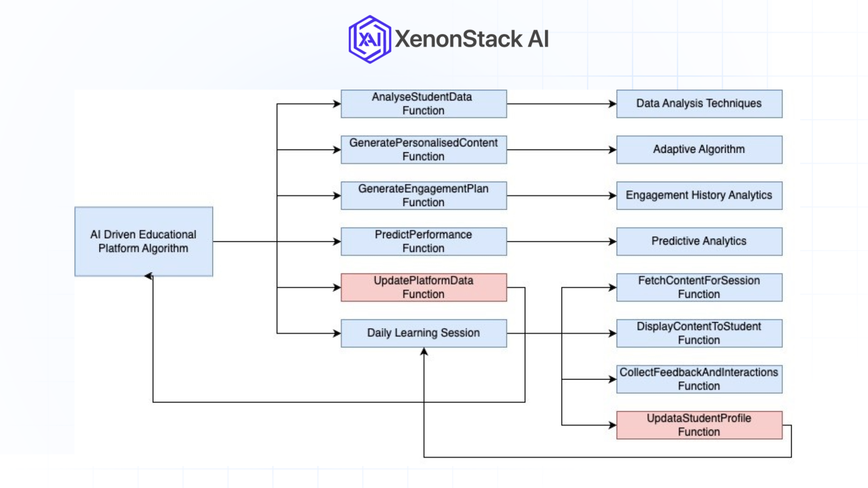Click the Data Analysis Techniques box
The height and width of the screenshot is (488, 868).
[x=699, y=103]
